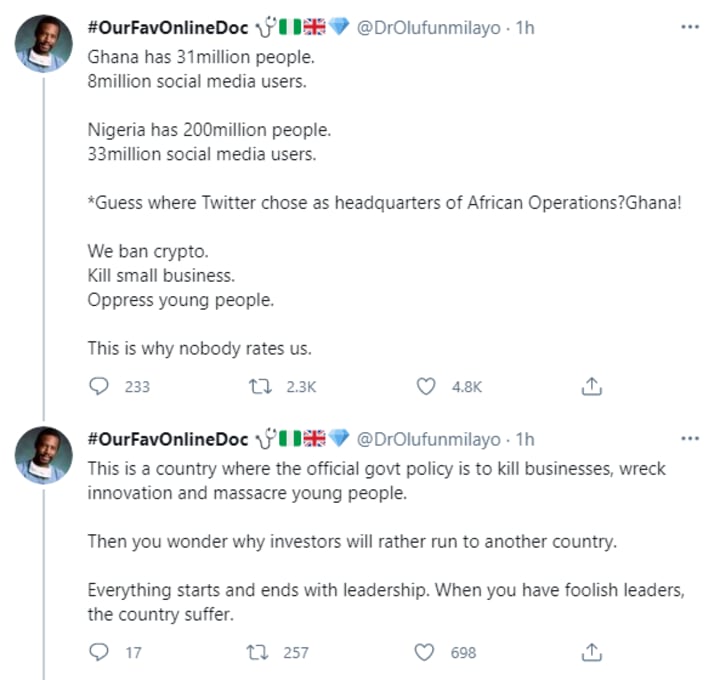Open #OurFavOnlineDoc name on first tweet
The width and height of the screenshot is (720, 680).
(168, 28)
